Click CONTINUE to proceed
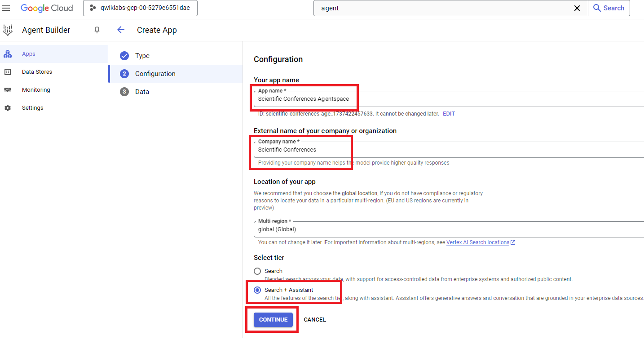 pyautogui.click(x=272, y=319)
